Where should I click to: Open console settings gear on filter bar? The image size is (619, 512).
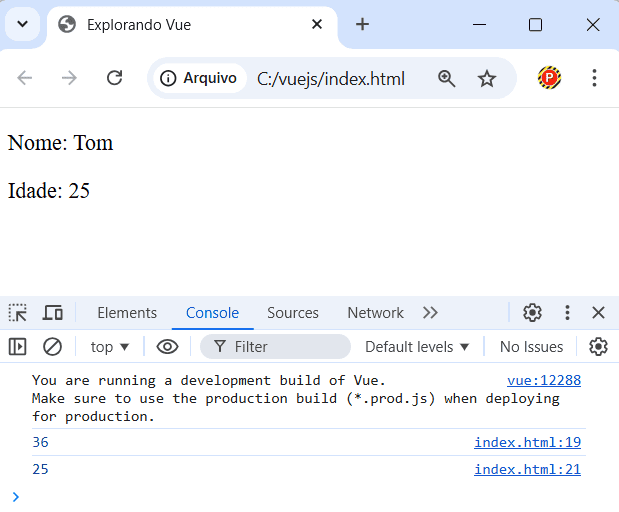tap(598, 347)
